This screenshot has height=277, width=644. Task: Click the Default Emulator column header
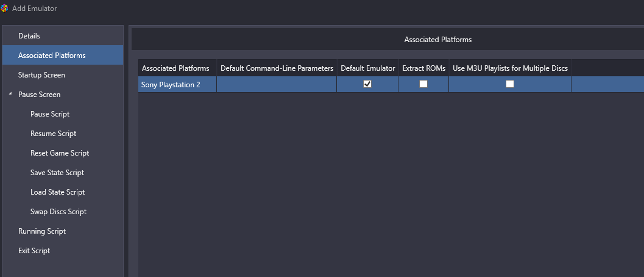(x=367, y=68)
